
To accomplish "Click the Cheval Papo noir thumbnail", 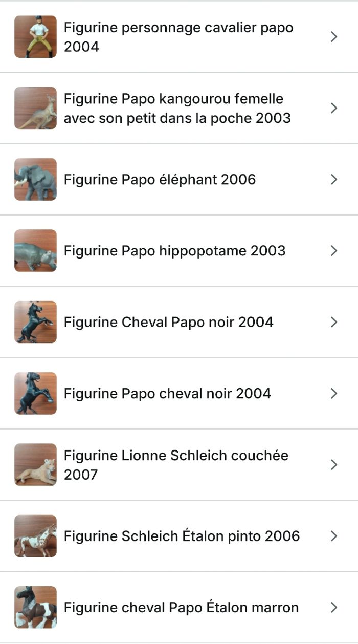I will pyautogui.click(x=35, y=322).
